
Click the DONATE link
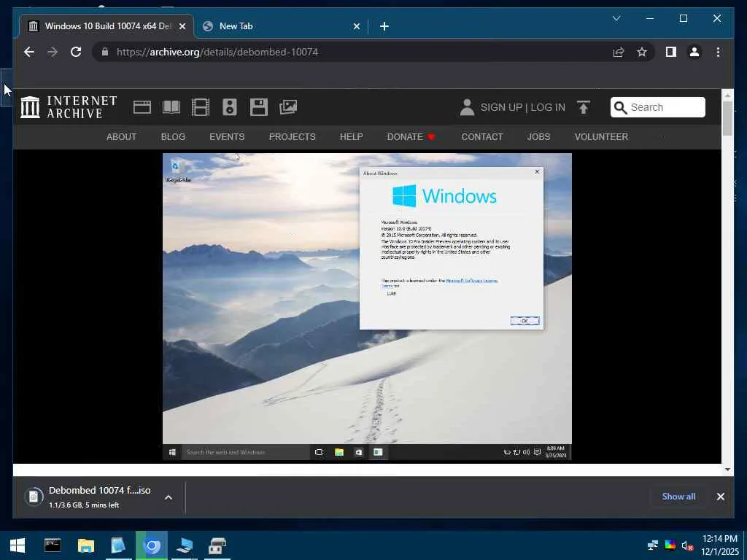tap(411, 136)
